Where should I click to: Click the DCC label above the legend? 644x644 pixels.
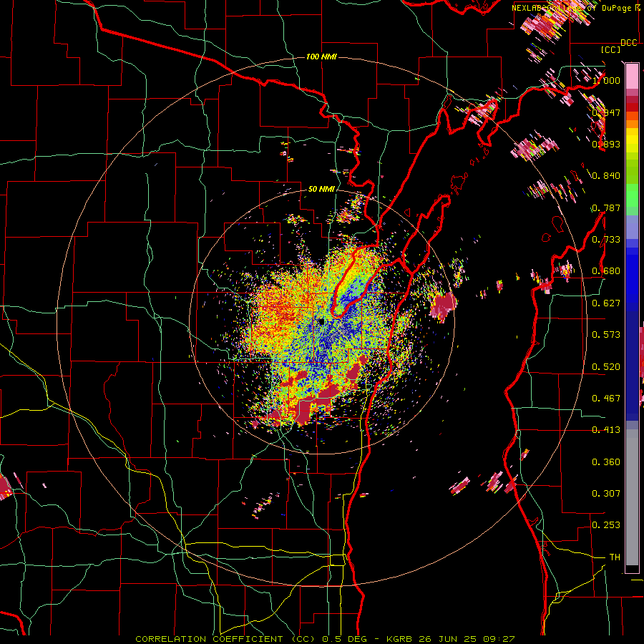(628, 43)
